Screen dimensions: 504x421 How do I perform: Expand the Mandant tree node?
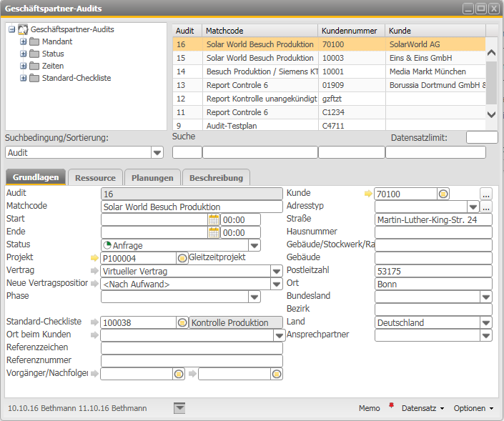[23, 41]
